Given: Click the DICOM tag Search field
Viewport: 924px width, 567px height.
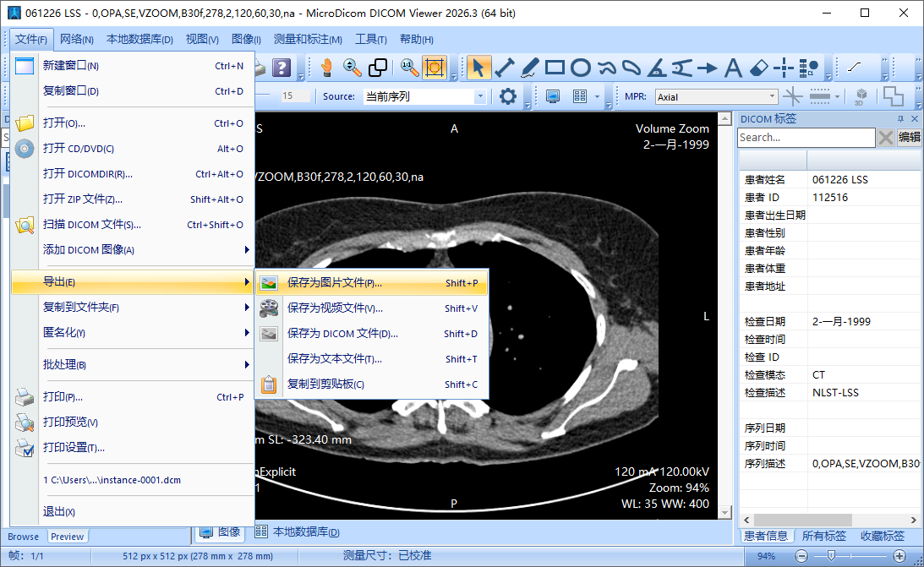Looking at the screenshot, I should point(806,137).
